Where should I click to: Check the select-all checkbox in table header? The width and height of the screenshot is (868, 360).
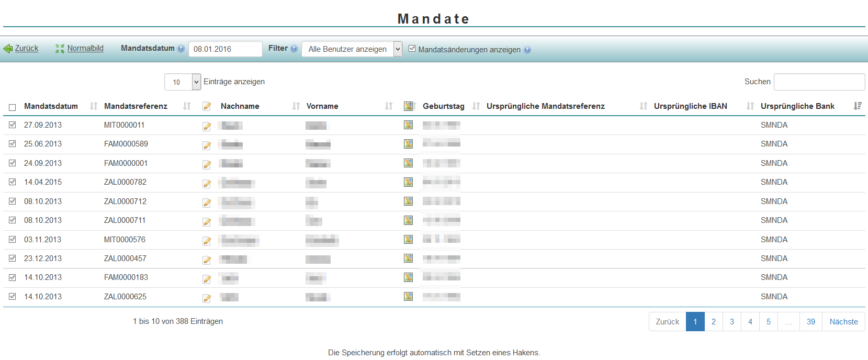[13, 107]
